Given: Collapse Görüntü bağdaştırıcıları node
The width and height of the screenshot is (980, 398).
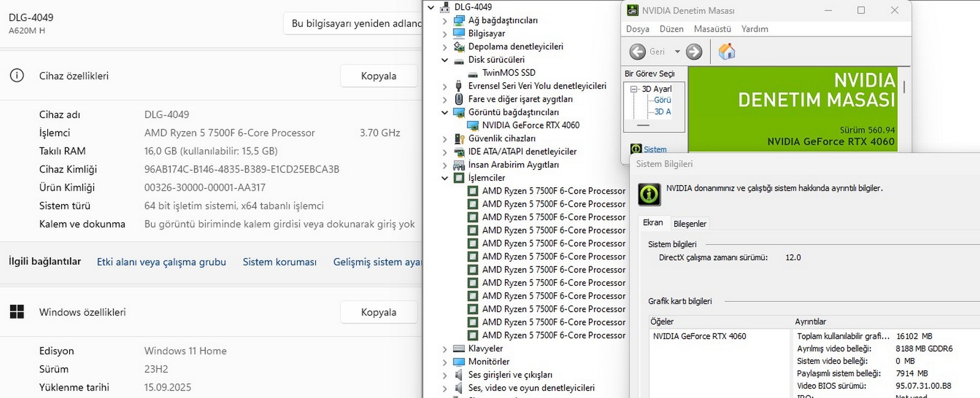Looking at the screenshot, I should pyautogui.click(x=444, y=112).
